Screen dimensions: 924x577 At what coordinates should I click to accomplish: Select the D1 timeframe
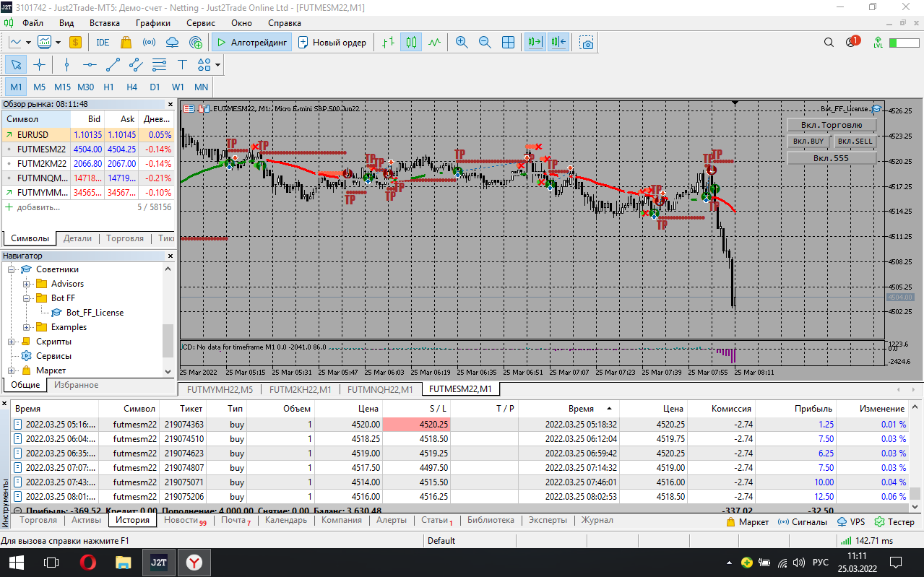(155, 87)
